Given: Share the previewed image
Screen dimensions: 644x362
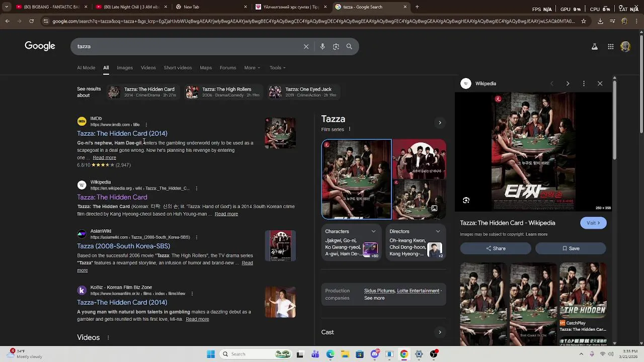Looking at the screenshot, I should pos(496,248).
